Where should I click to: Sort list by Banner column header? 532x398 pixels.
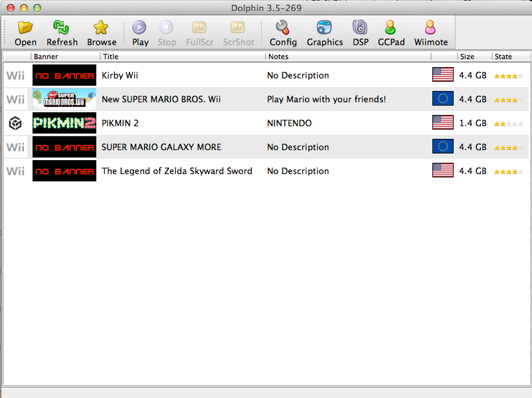[66, 56]
